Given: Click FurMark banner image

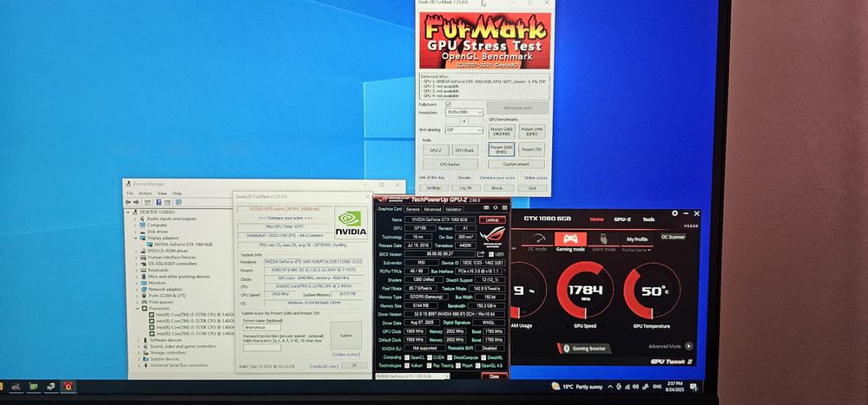Looking at the screenshot, I should (x=485, y=41).
